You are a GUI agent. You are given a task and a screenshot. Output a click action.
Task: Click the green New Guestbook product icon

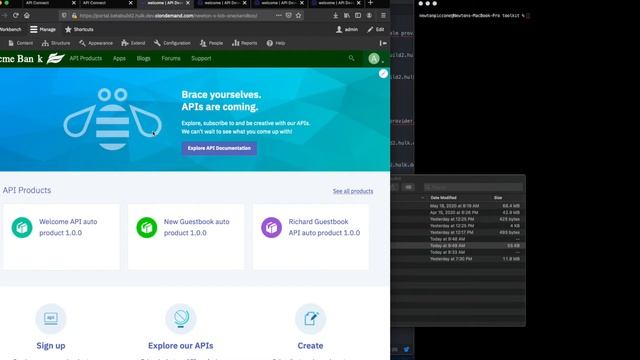(x=147, y=227)
